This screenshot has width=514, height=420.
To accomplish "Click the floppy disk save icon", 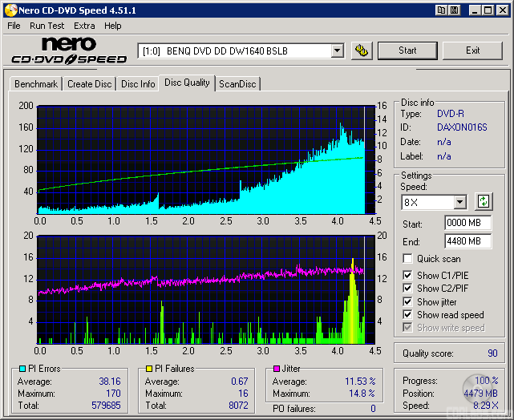I will [455, 10].
